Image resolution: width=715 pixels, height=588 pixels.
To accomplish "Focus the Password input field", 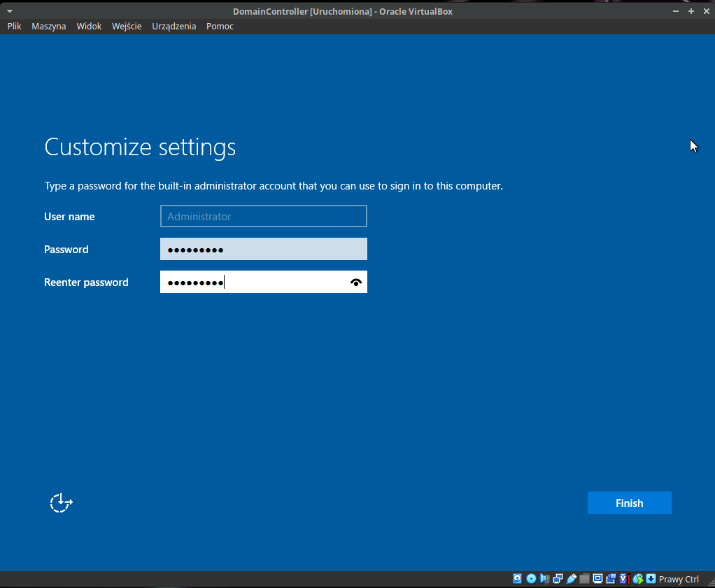I will 264,249.
